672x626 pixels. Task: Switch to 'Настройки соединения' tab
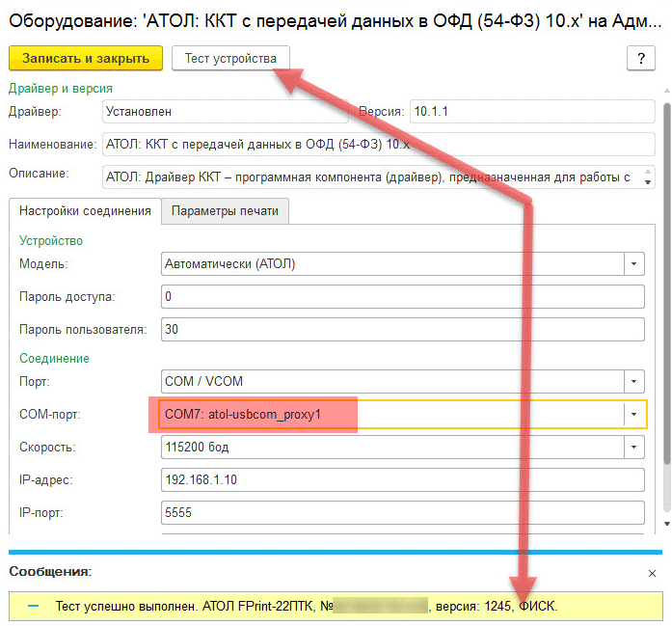pos(85,211)
